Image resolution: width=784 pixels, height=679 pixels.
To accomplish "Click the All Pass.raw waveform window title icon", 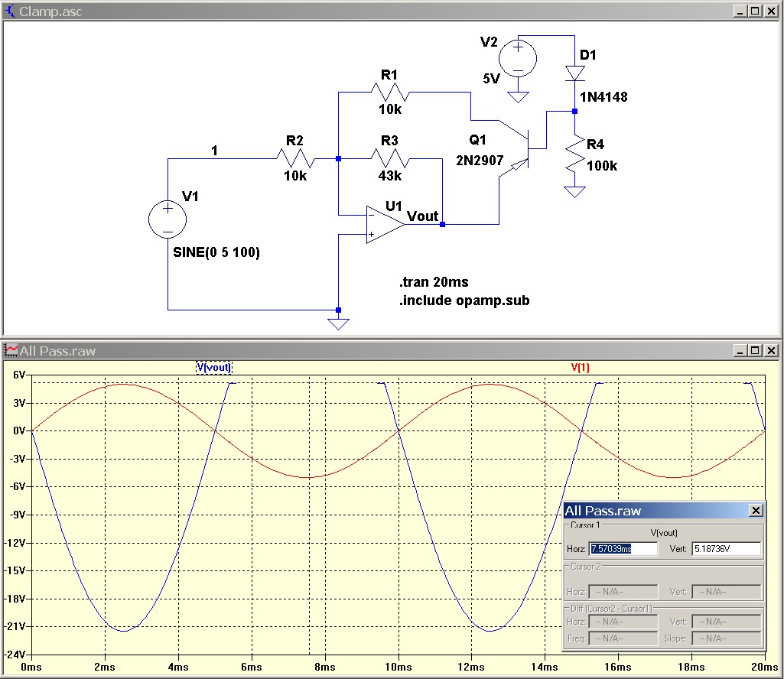I will (11, 350).
